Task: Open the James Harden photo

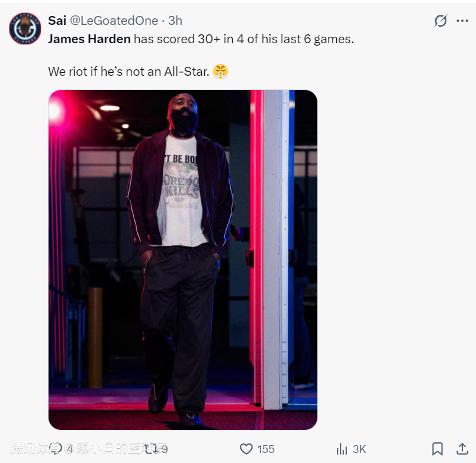Action: click(182, 259)
